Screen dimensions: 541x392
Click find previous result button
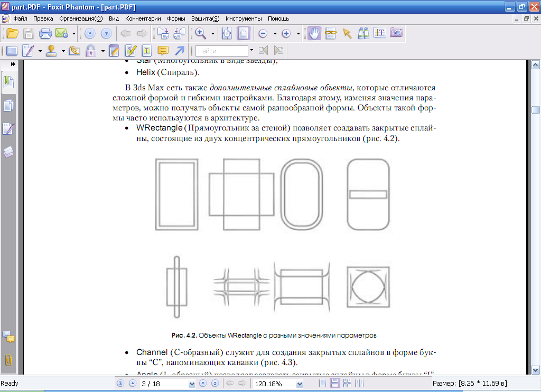[263, 51]
